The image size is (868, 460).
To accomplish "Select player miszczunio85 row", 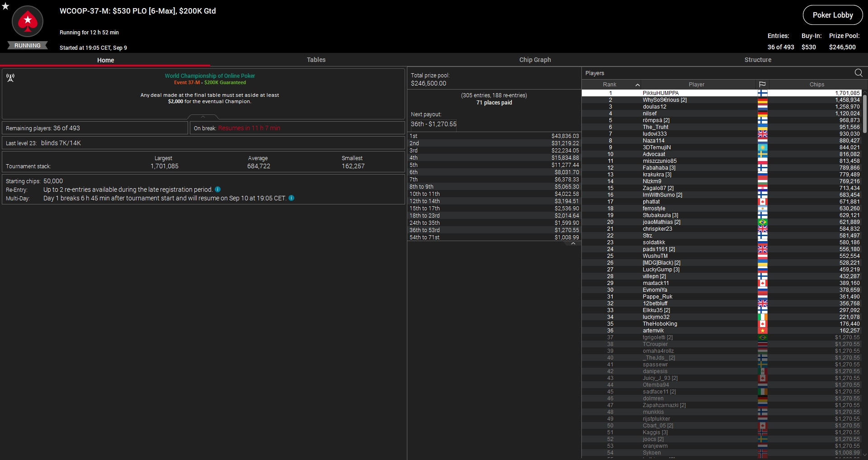I will pyautogui.click(x=722, y=161).
